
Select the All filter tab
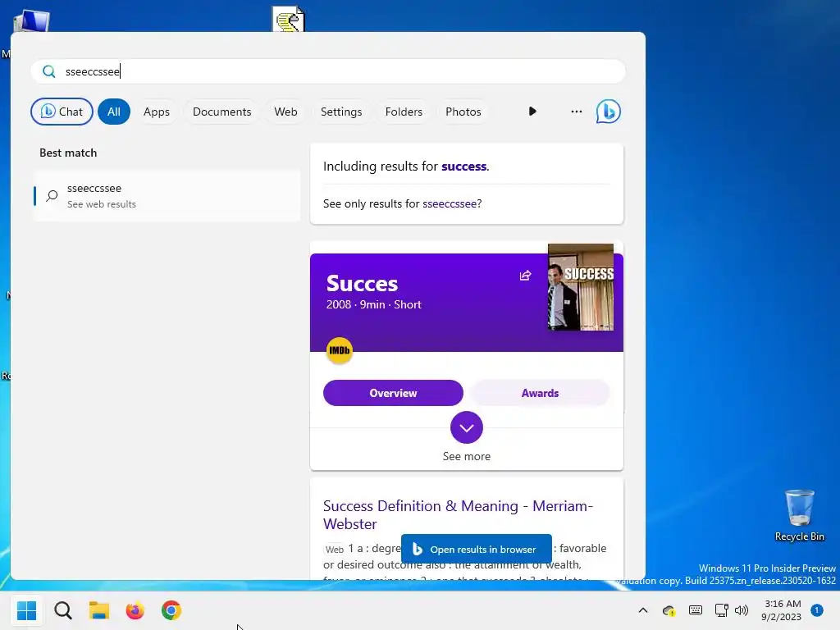click(113, 112)
